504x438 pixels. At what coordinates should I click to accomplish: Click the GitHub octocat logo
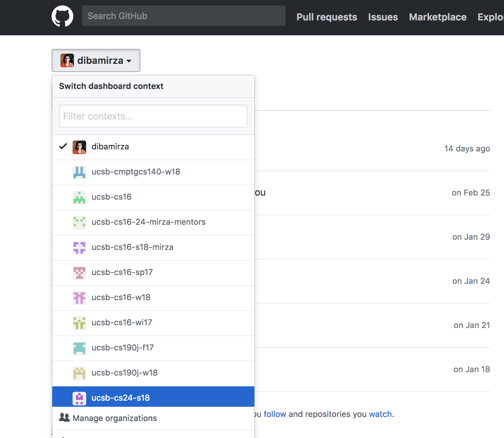pos(63,16)
